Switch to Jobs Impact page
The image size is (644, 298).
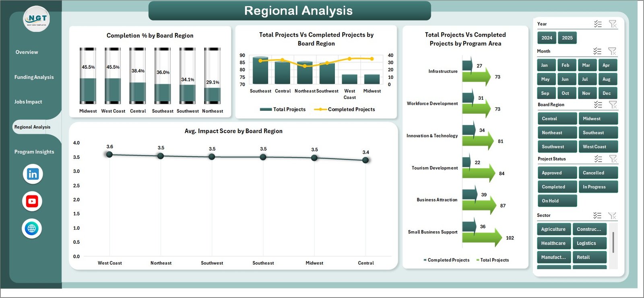[x=28, y=102]
